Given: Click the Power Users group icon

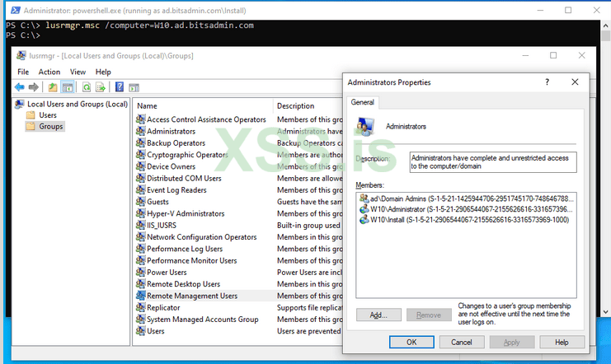Looking at the screenshot, I should click(x=140, y=272).
